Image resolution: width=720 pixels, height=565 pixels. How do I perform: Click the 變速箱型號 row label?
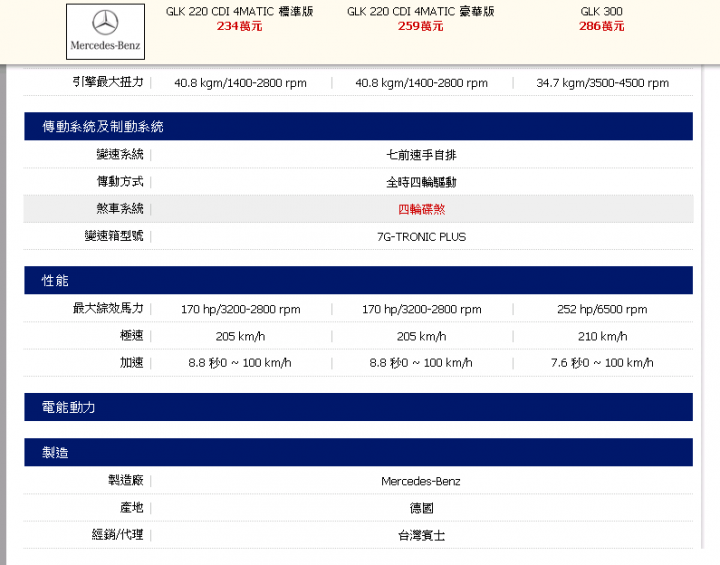click(114, 236)
